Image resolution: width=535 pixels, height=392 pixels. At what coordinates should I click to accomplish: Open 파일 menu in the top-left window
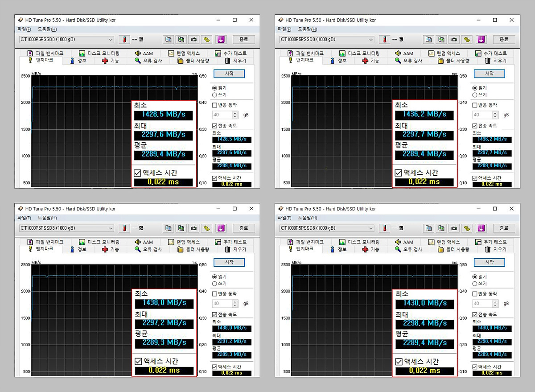tap(24, 29)
